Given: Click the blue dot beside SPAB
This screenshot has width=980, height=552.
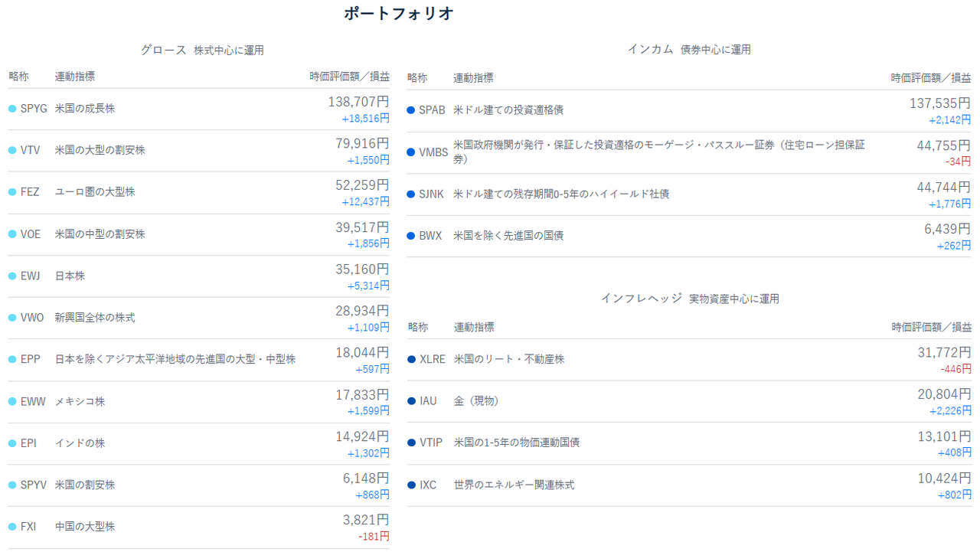Looking at the screenshot, I should (411, 110).
